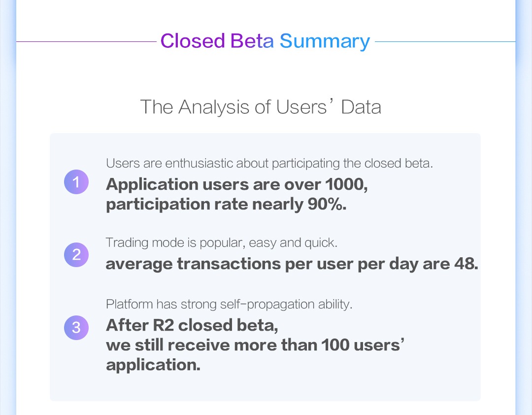
Task: Click After R2 closed beta line
Action: [x=192, y=325]
